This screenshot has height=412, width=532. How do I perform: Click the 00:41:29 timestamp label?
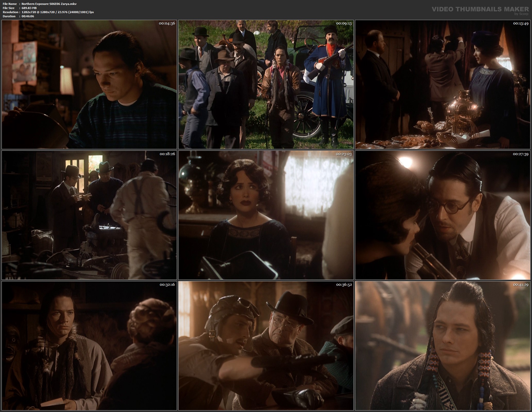[x=520, y=285]
